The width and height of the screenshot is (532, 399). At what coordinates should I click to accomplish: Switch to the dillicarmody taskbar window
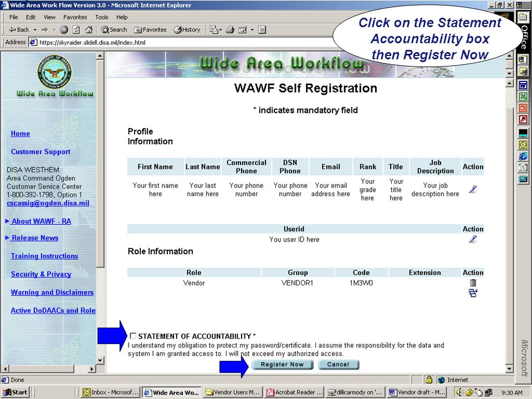pos(355,392)
